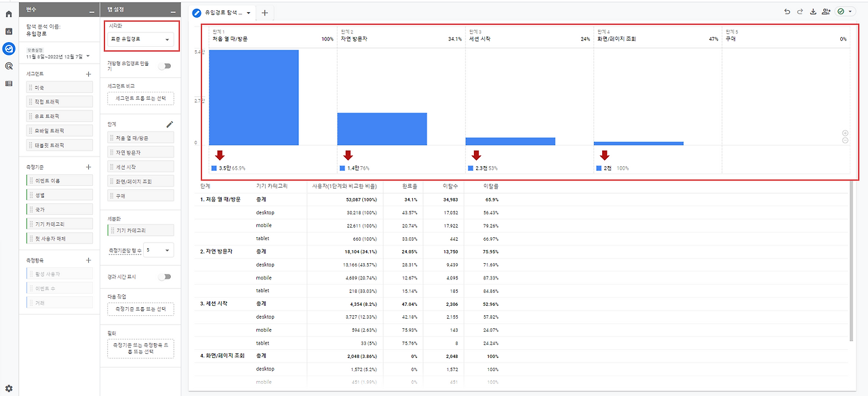Zoom out on the funnel chart
Viewport: 868px width, 396px height.
[x=845, y=140]
